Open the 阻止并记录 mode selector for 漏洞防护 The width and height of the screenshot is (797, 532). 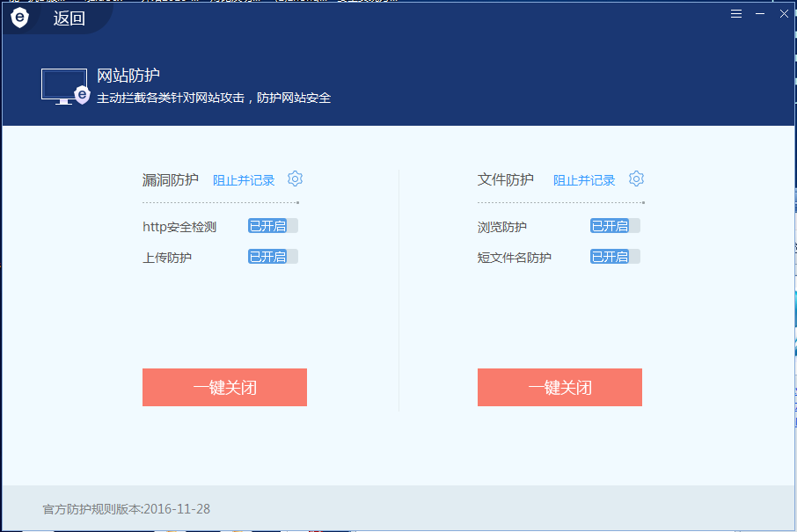[243, 179]
